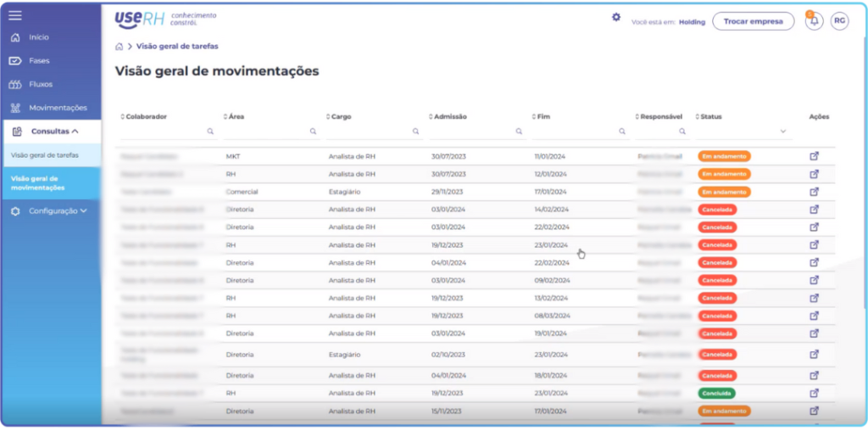Click the Fluxos icon in the sidebar
868x431 pixels.
pyautogui.click(x=15, y=85)
